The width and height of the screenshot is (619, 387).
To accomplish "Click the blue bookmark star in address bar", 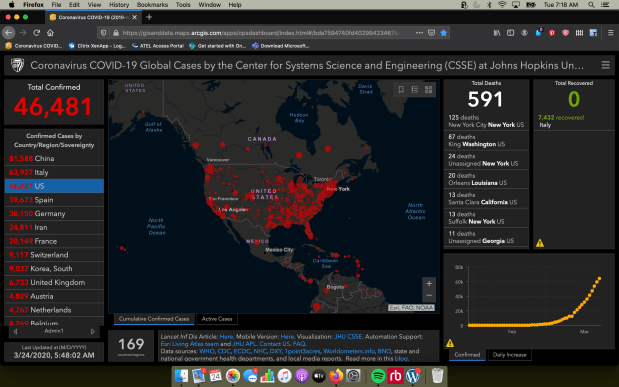I will (443, 33).
